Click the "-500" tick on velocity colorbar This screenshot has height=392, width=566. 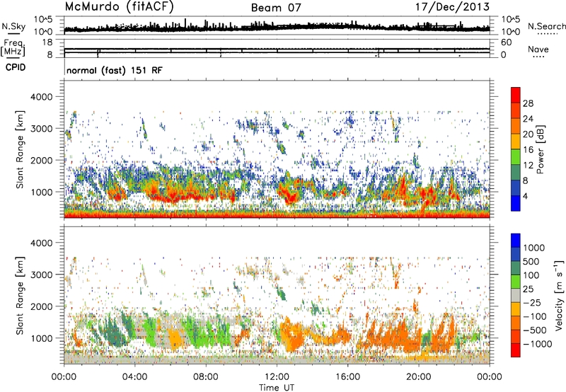click(x=534, y=330)
